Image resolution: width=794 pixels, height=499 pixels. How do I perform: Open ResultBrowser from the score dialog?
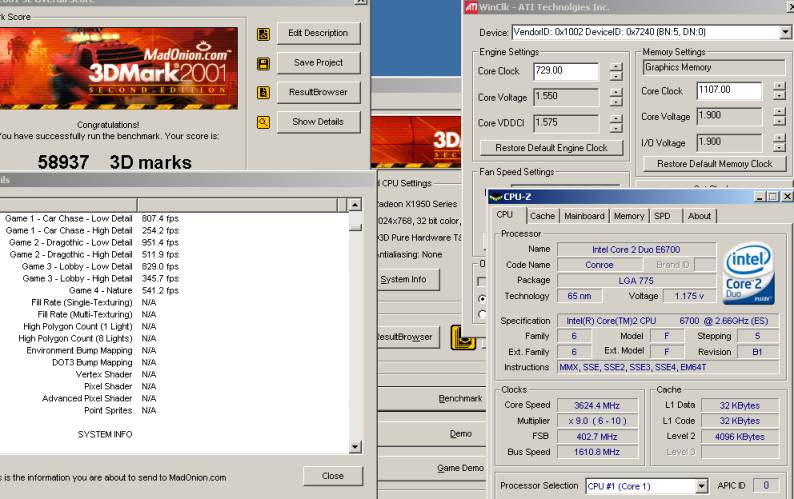click(318, 92)
